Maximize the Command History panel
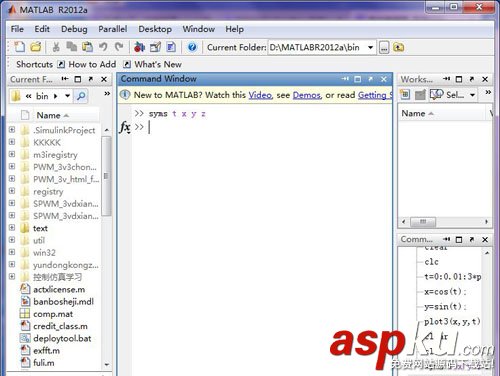This screenshot has height=376, width=500. pyautogui.click(x=459, y=239)
